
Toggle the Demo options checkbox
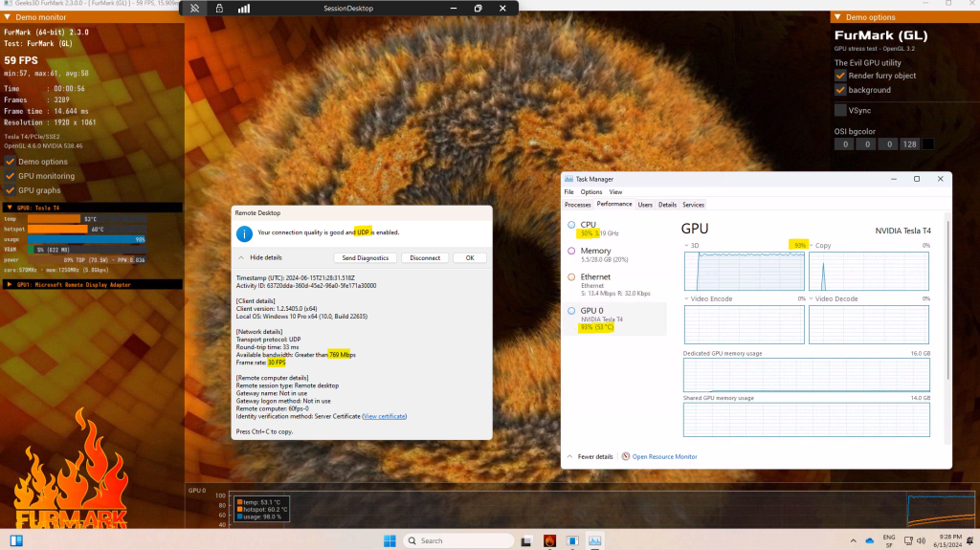(10, 162)
